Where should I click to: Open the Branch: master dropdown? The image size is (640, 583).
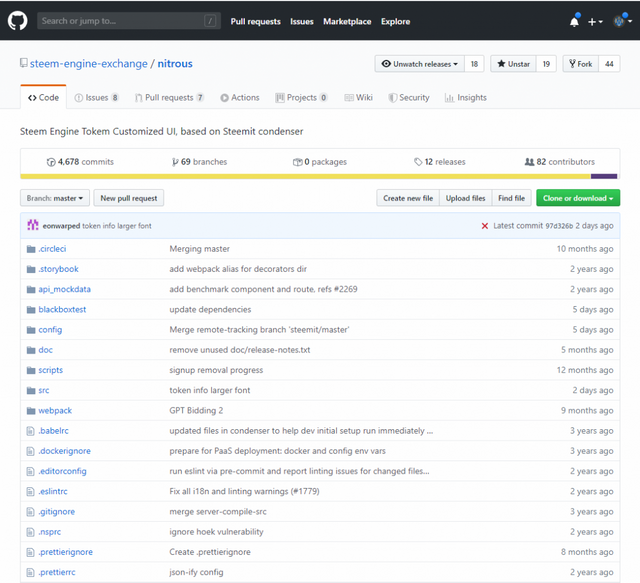coord(55,198)
